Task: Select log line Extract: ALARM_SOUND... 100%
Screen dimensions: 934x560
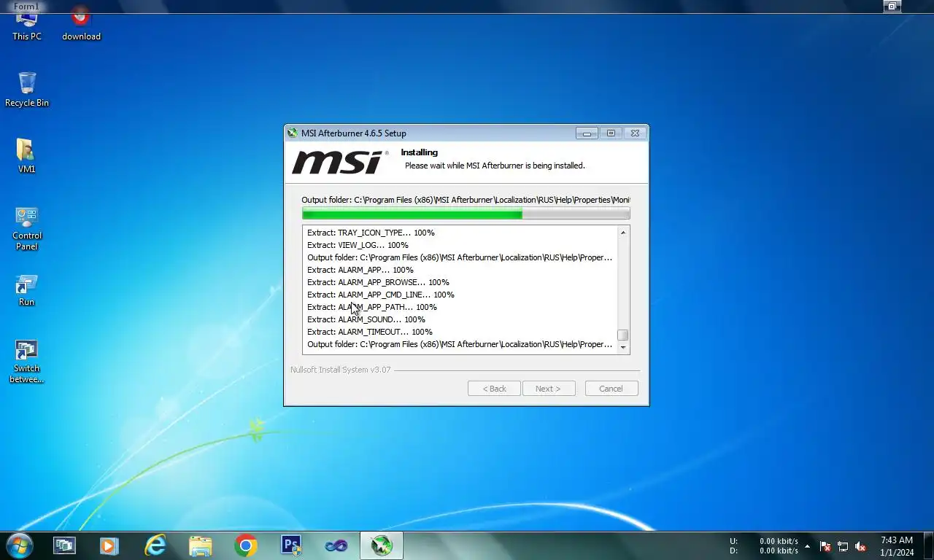Action: tap(366, 319)
